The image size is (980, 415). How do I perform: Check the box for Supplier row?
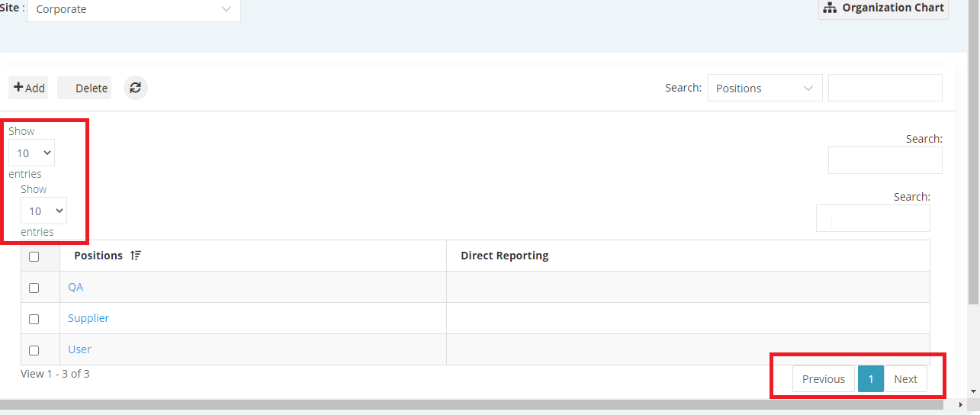coord(34,319)
